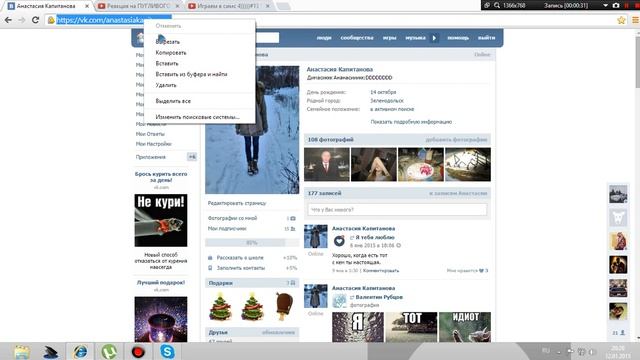Open the recorder toolbar dropdown arrow
The image size is (640, 360).
click(x=605, y=5)
